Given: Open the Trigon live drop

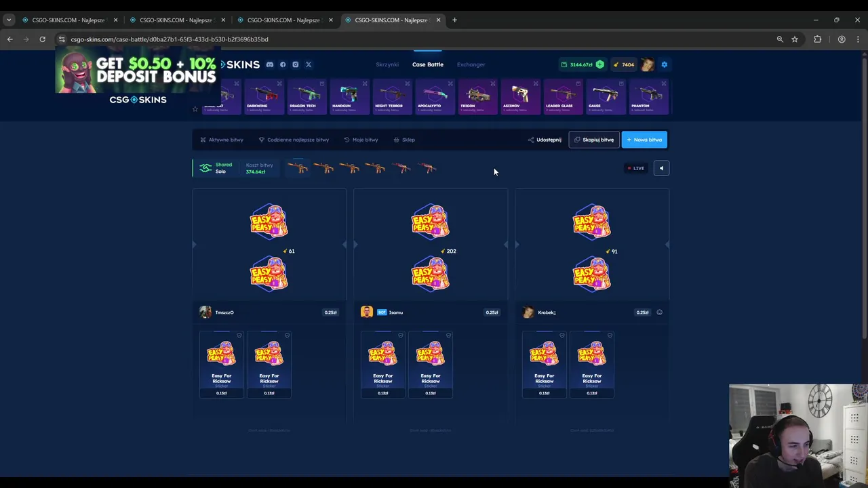Looking at the screenshot, I should (x=478, y=96).
